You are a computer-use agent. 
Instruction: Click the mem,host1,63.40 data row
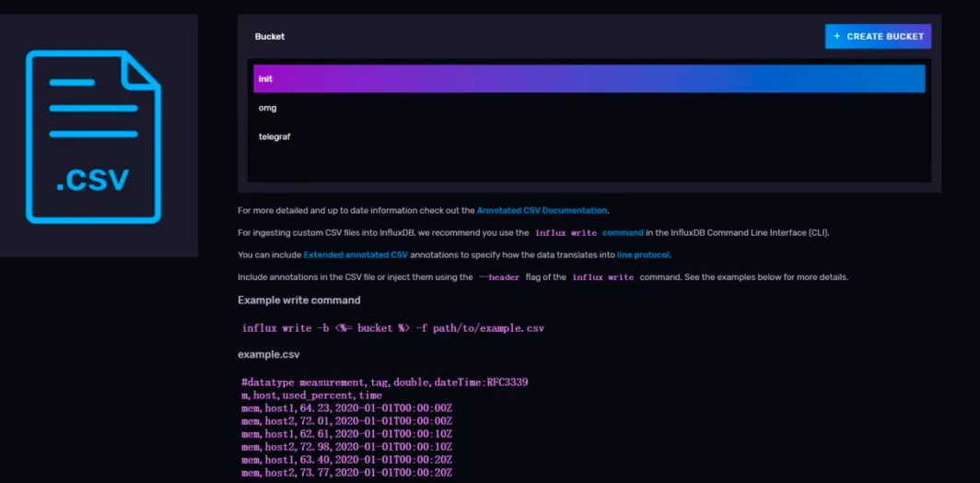346,460
